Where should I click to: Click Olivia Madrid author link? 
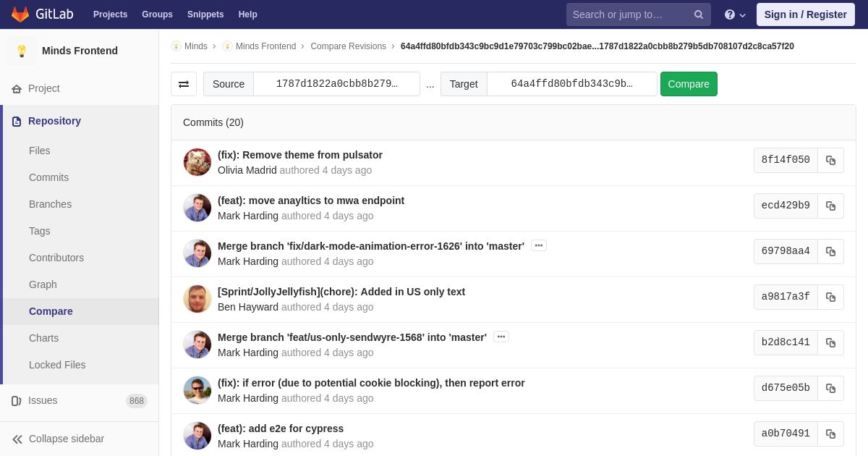[247, 170]
